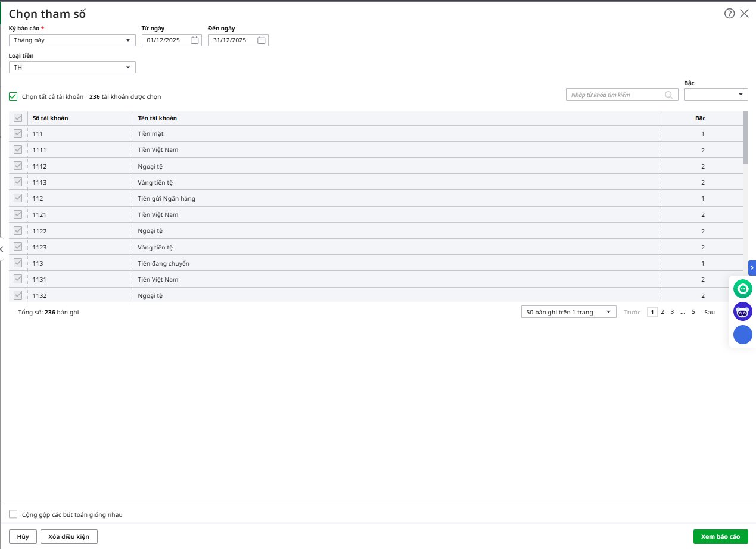Open the help question mark icon

pos(729,14)
